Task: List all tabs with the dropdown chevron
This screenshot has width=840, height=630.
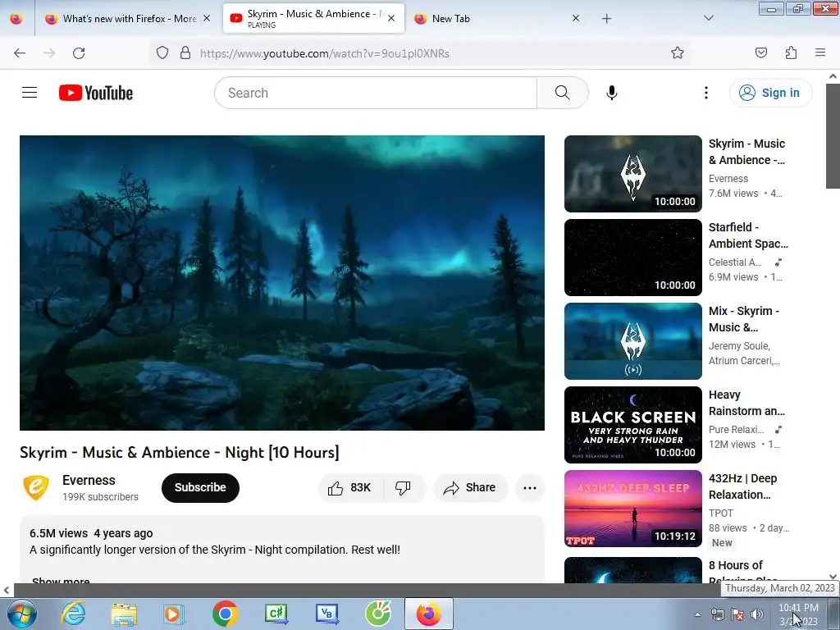Action: 708,19
